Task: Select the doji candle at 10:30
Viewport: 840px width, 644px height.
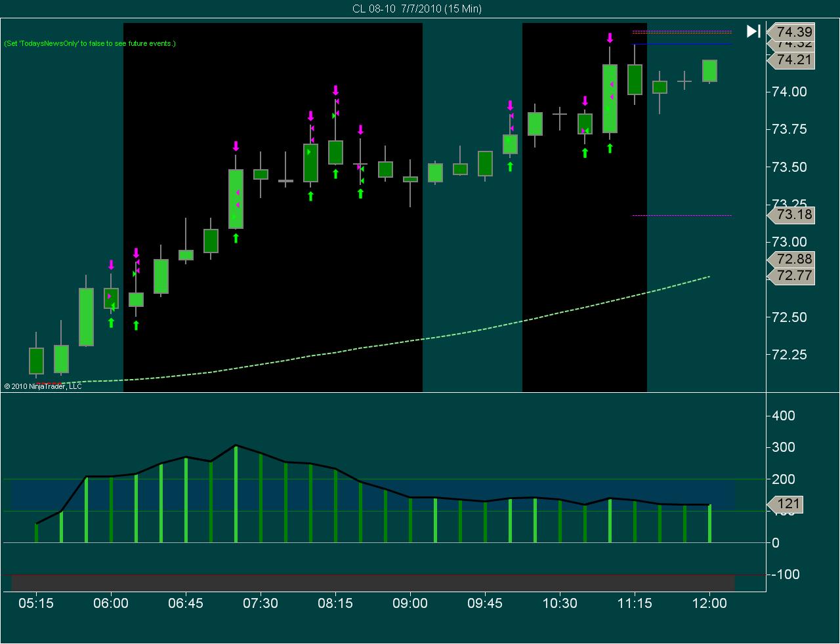Action: (x=560, y=114)
